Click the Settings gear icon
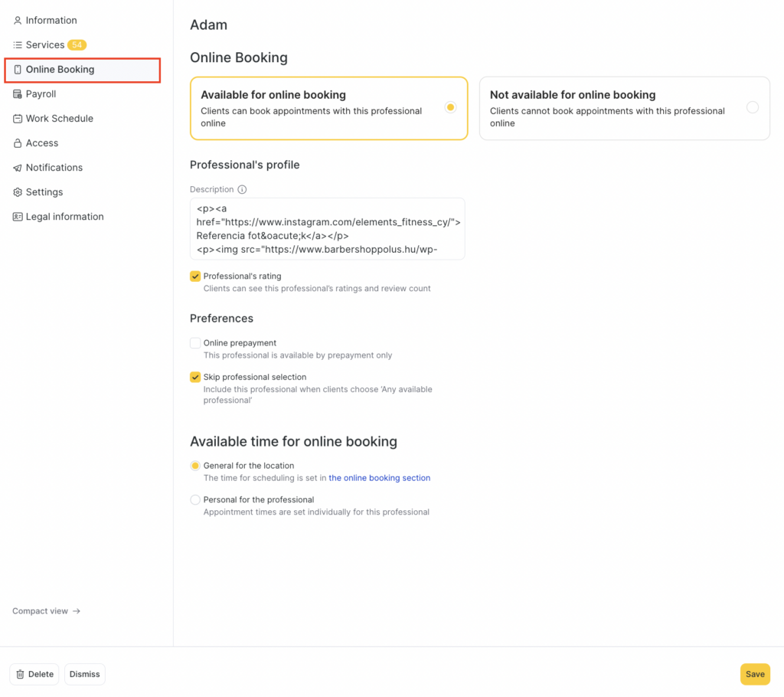Screen dimensions: 784x697 point(18,192)
